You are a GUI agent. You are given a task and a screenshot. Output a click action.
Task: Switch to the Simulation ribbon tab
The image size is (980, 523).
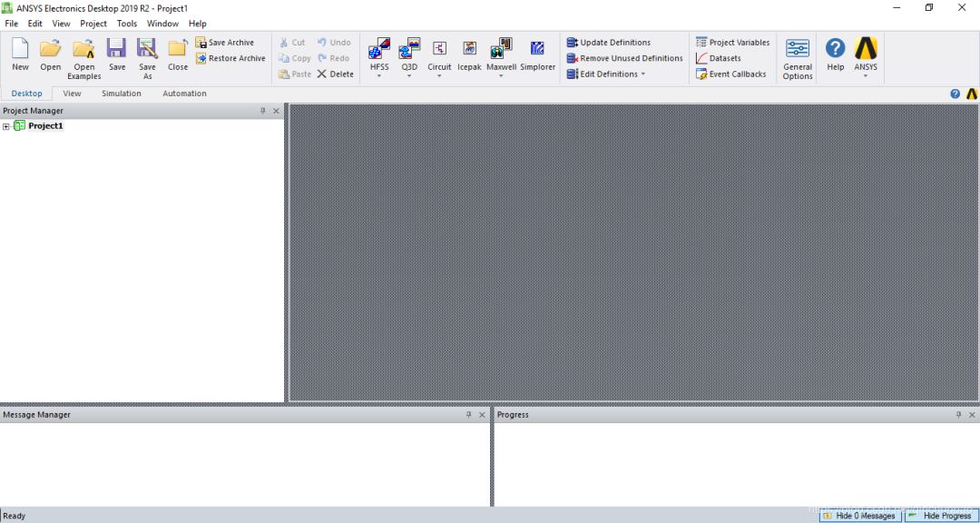click(x=122, y=94)
